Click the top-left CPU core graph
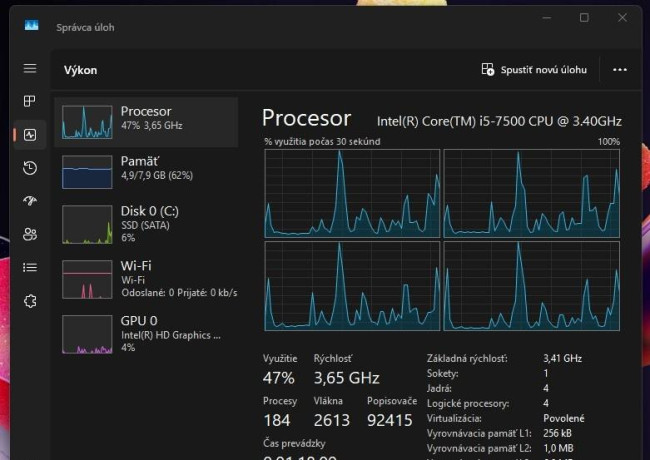The width and height of the screenshot is (650, 460). coord(352,194)
